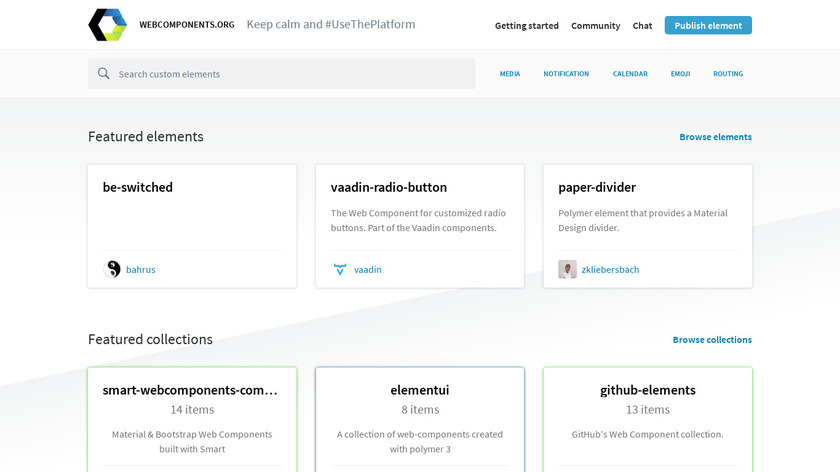This screenshot has height=472, width=840.
Task: Select the NOTIFICATION tag
Action: point(566,74)
